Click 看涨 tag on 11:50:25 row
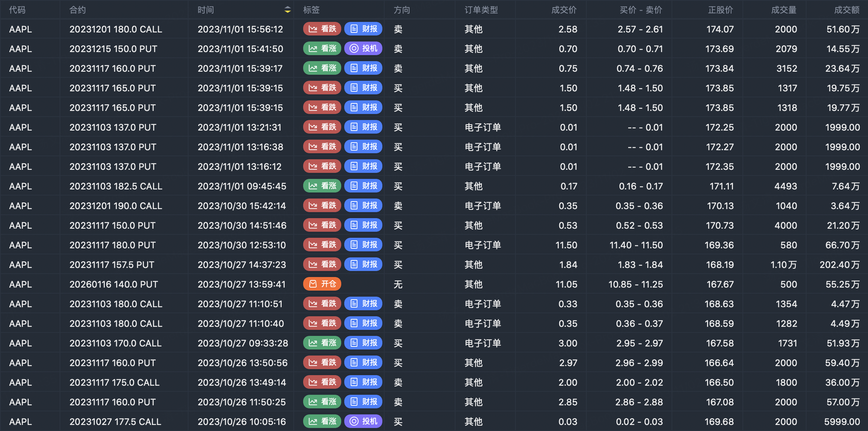The image size is (868, 431). pyautogui.click(x=322, y=402)
